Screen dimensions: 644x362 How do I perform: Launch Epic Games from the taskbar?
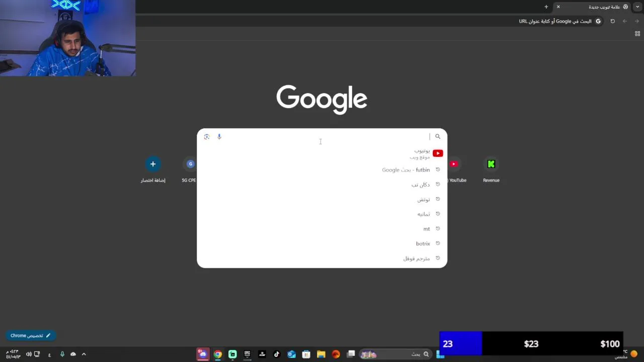(x=247, y=354)
